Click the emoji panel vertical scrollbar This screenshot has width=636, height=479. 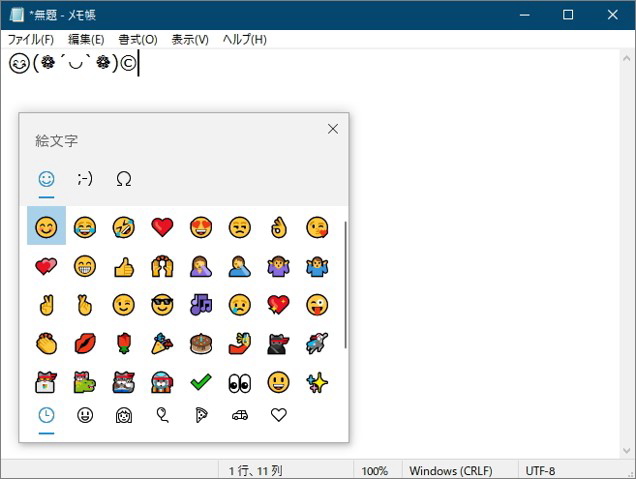click(x=345, y=285)
